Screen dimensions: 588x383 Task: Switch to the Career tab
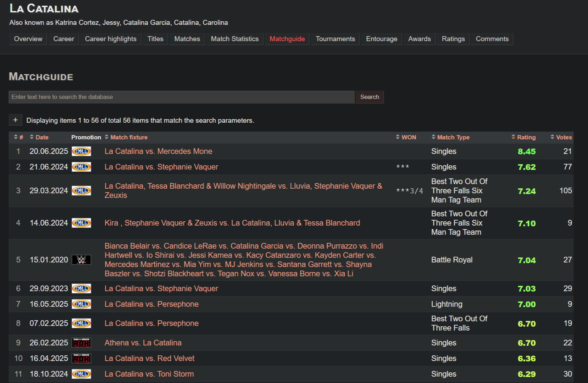tap(64, 39)
